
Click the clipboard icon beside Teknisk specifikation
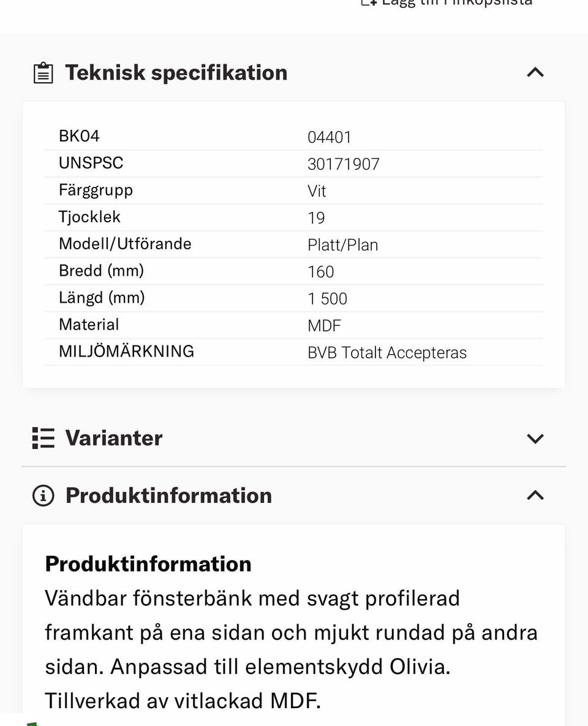(43, 73)
